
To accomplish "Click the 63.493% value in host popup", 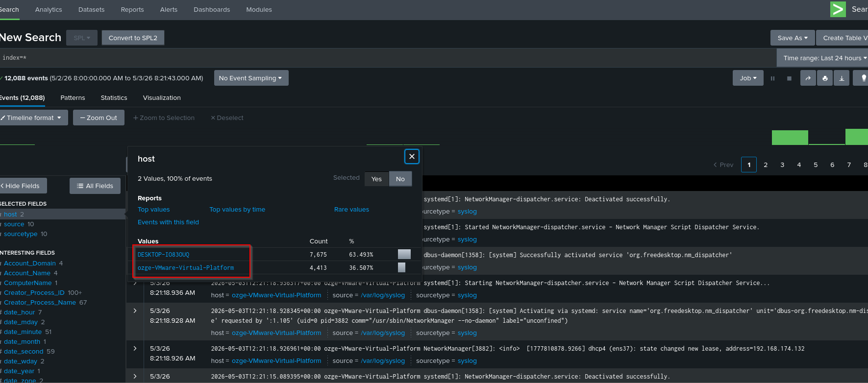I will 361,254.
